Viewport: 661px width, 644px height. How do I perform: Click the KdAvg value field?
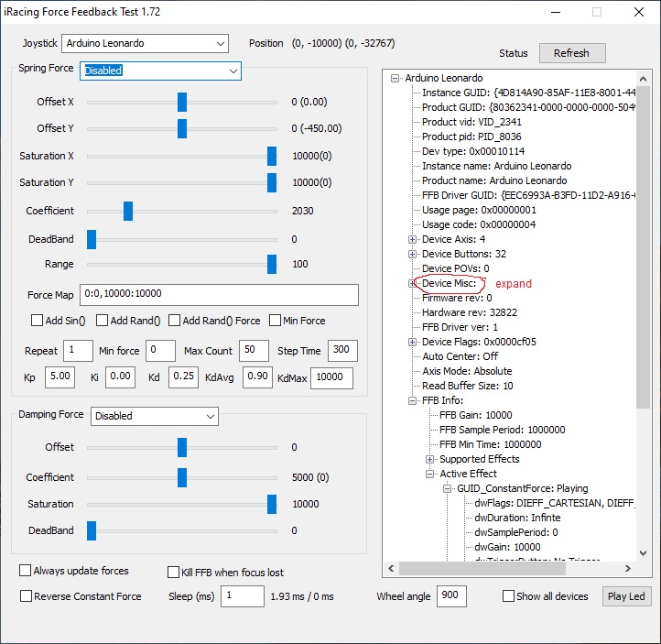[x=257, y=377]
